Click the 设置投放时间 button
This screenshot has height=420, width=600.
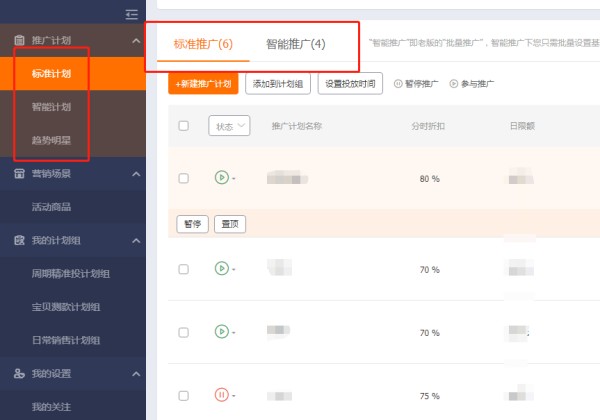click(350, 83)
